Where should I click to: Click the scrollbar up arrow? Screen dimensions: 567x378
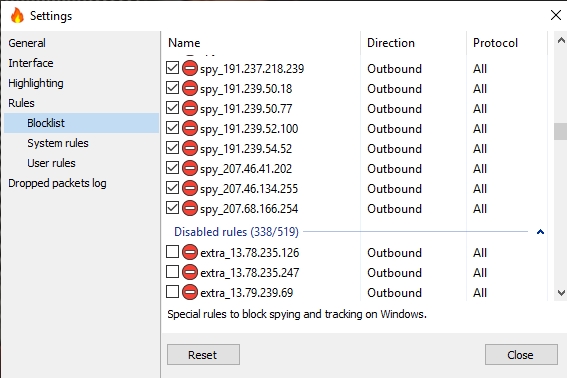561,41
